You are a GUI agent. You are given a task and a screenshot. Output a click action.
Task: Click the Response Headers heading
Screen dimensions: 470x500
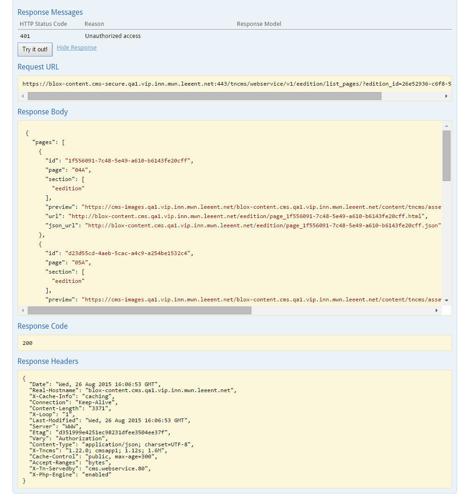(x=48, y=361)
